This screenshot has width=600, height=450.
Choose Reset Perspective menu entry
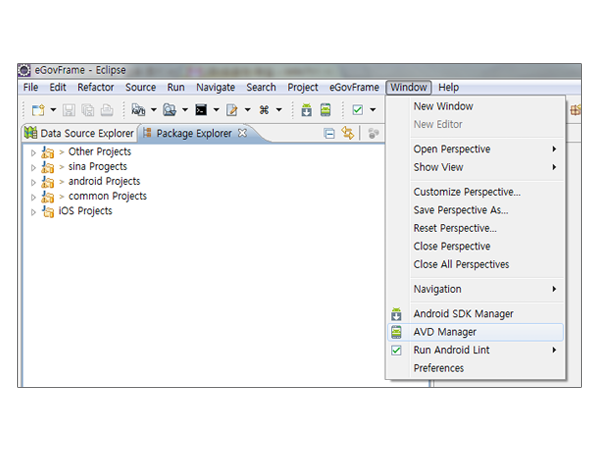point(476,228)
